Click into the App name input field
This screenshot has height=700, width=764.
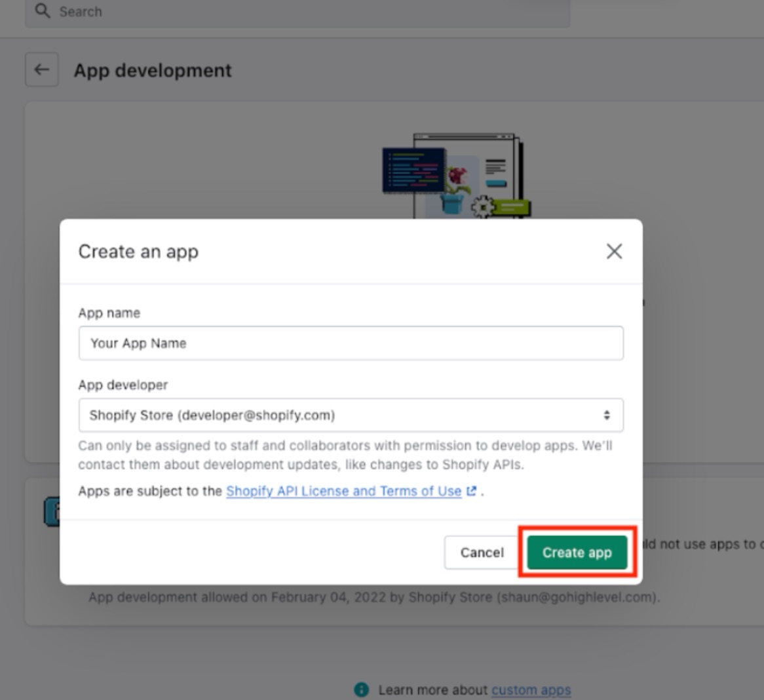[351, 343]
